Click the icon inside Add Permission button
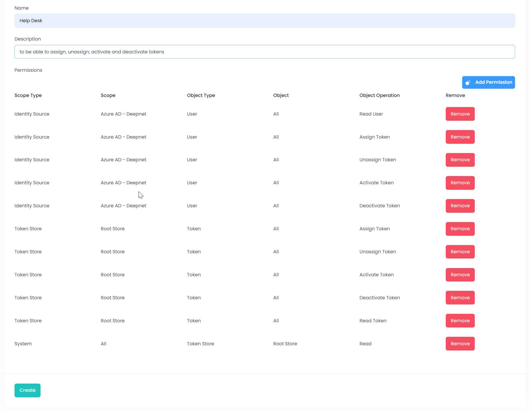This screenshot has width=532, height=411. click(468, 83)
